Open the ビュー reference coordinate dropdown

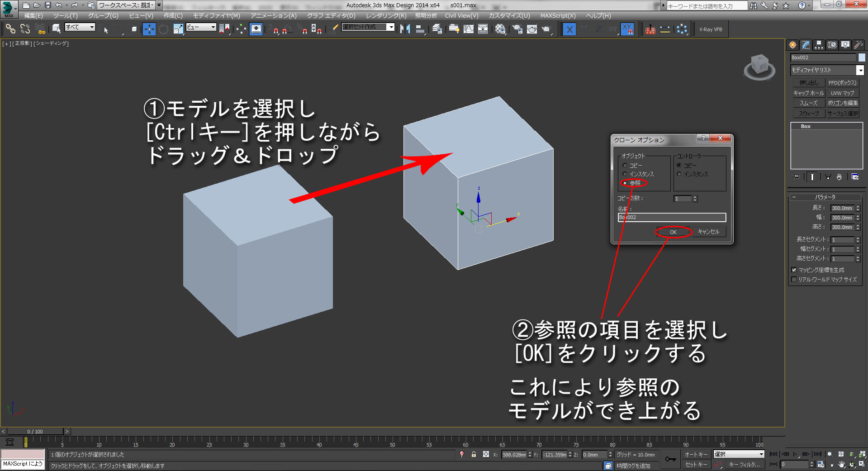[201, 27]
